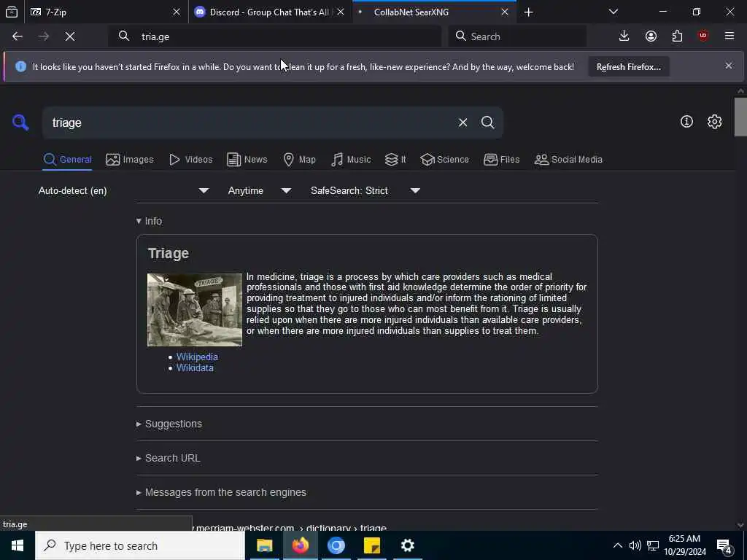Click the address bar showing tria.ge
This screenshot has width=747, height=560.
pos(275,36)
